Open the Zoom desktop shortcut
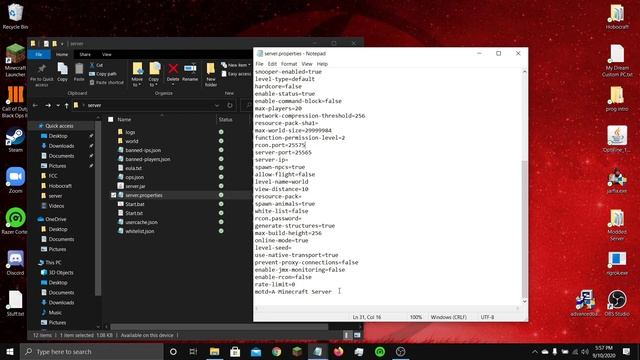The width and height of the screenshot is (640, 360). [15, 180]
